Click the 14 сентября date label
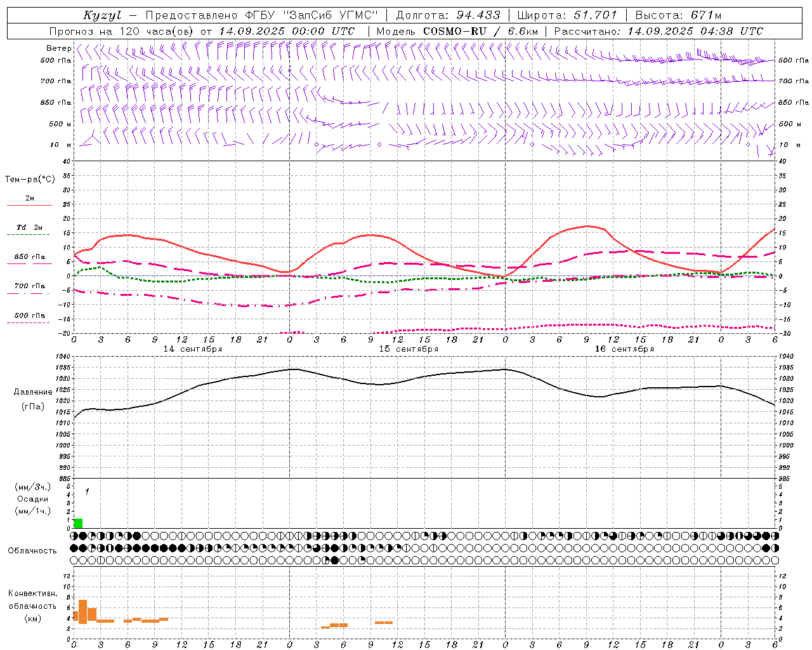Screen dimensions: 812x650 (193, 349)
